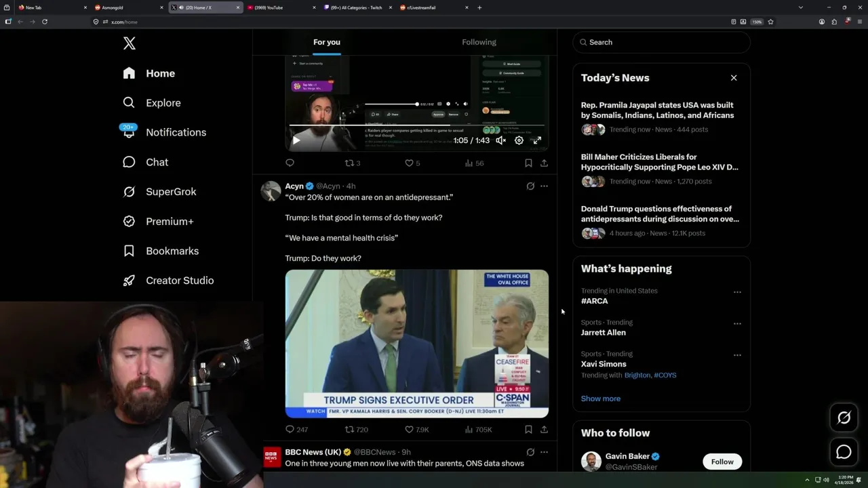Open more options for #ARCA trend

click(737, 292)
